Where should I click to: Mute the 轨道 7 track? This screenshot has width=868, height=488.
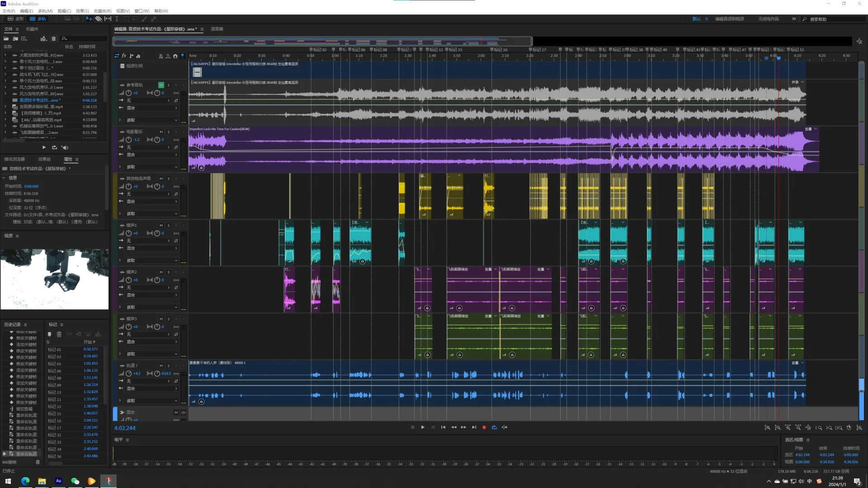pyautogui.click(x=161, y=366)
